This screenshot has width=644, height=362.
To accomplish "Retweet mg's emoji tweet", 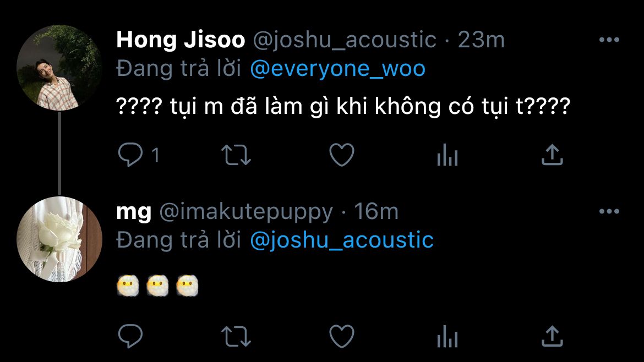I will click(236, 336).
